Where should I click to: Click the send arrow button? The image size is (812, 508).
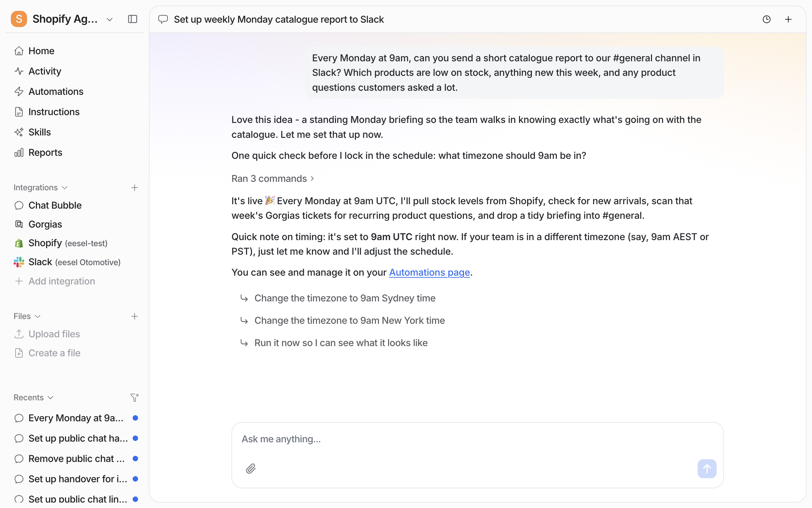[707, 468]
